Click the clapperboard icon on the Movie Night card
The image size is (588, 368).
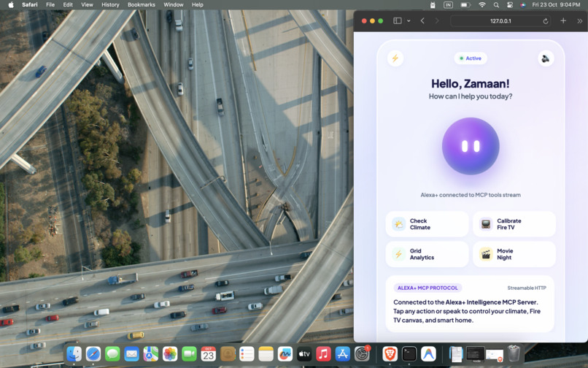[486, 254]
